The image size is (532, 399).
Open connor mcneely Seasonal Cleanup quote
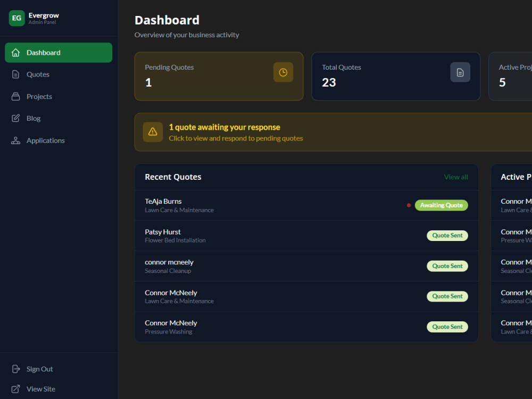pos(306,266)
